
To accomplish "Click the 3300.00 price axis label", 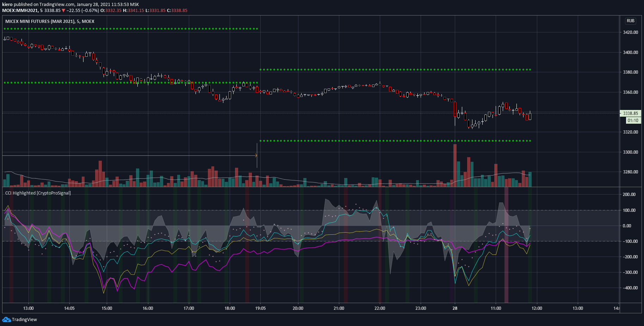I will [x=631, y=152].
